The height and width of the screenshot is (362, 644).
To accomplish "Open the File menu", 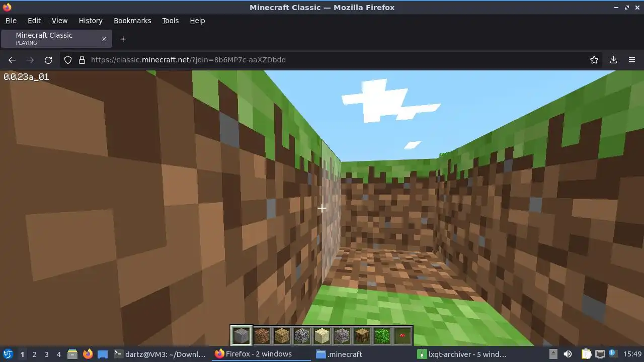I will point(11,21).
